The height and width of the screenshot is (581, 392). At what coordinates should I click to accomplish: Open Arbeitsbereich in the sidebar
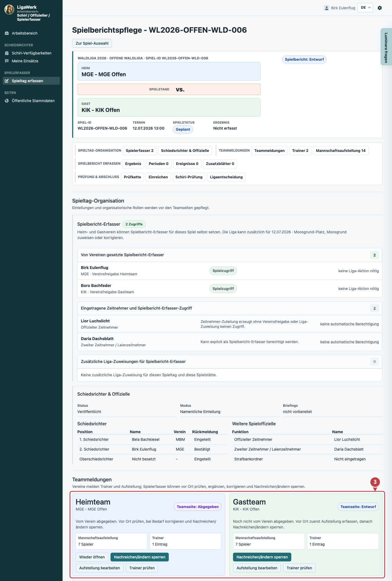coord(31,33)
